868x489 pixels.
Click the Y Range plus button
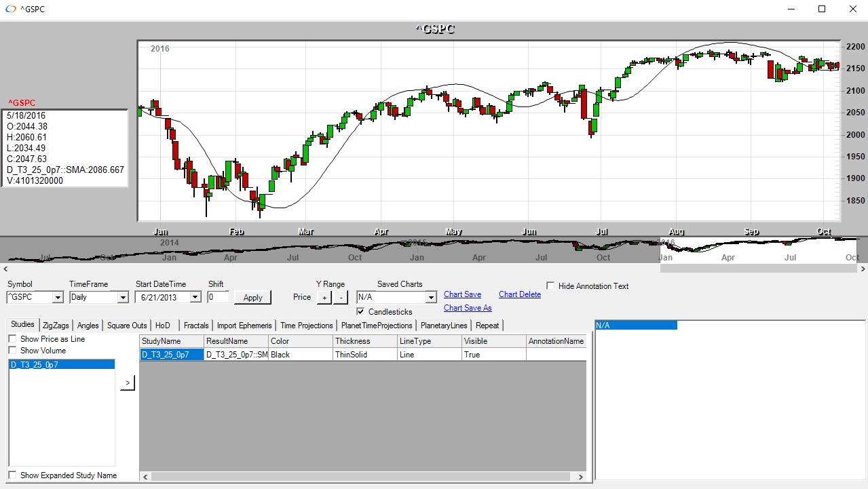pos(324,298)
